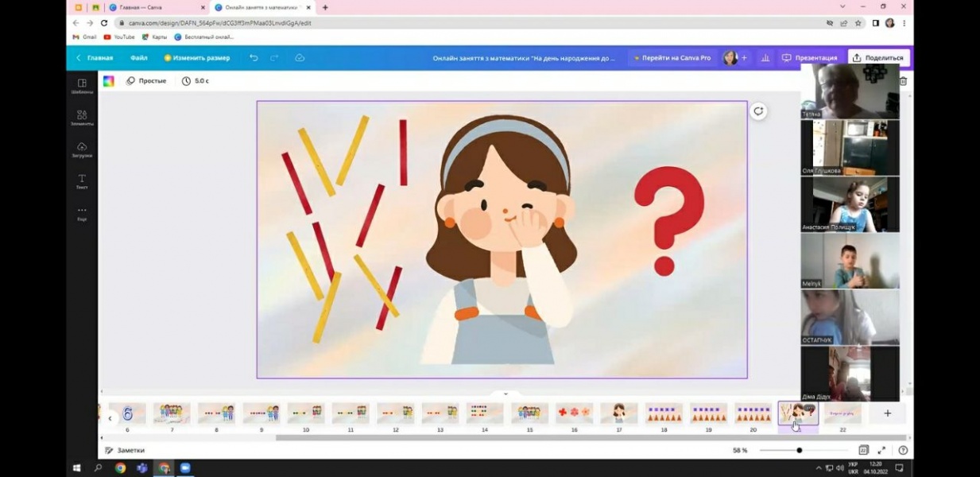
Task: Open the Файл menu
Action: (139, 58)
